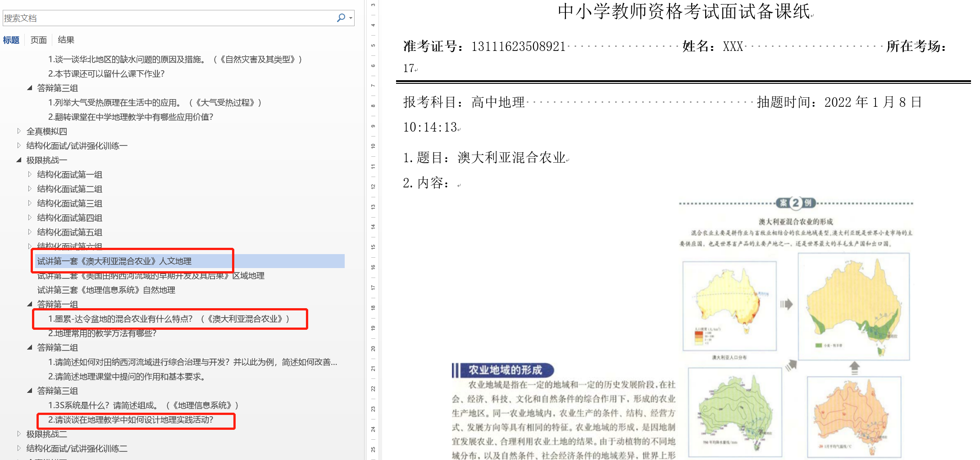Expand the 全真模拟四 heading
Viewport: 980px width, 460px height.
pyautogui.click(x=19, y=131)
